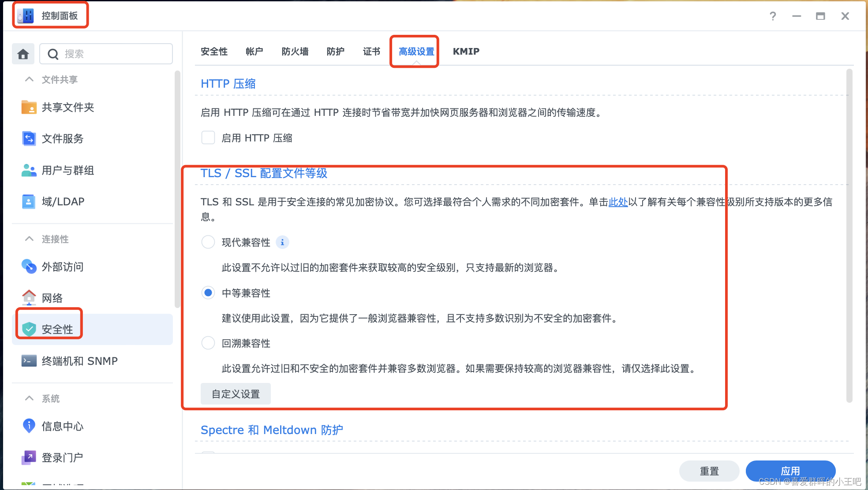Click the 自定义设置 button

pyautogui.click(x=236, y=394)
